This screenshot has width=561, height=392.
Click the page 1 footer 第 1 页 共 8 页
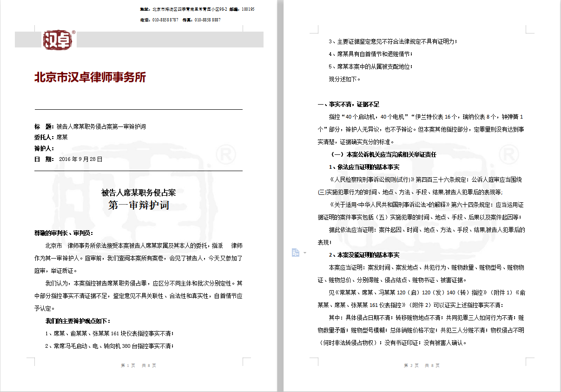pos(139,365)
